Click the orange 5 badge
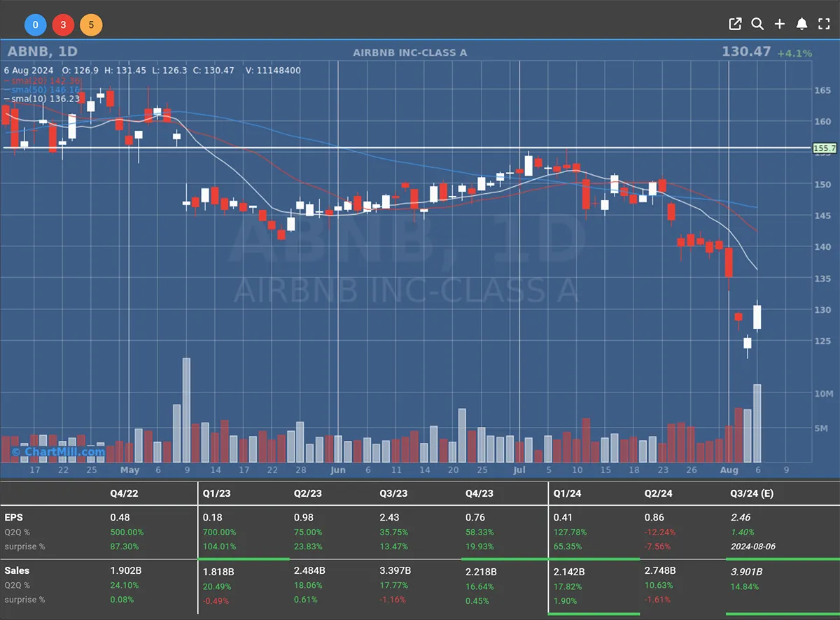Viewport: 840px width, 620px height. tap(91, 26)
